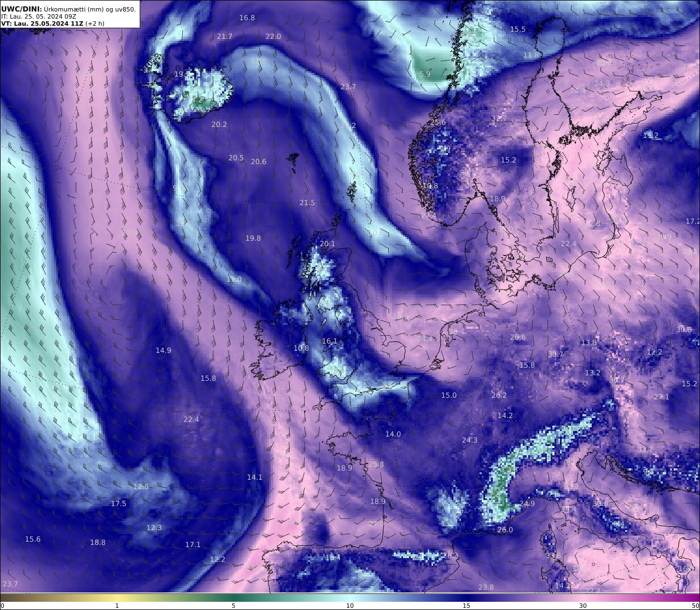Click the 0 tick on the color scale

coord(2,606)
